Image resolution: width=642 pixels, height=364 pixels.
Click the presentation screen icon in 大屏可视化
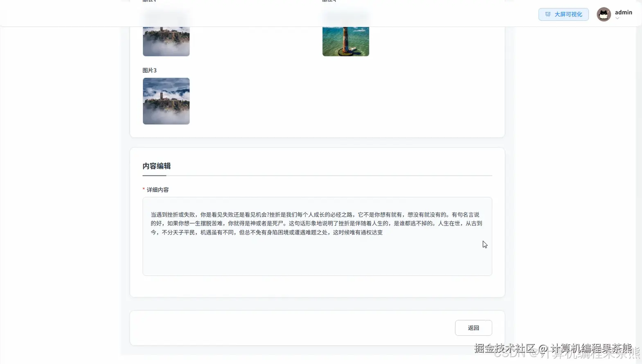pos(548,14)
